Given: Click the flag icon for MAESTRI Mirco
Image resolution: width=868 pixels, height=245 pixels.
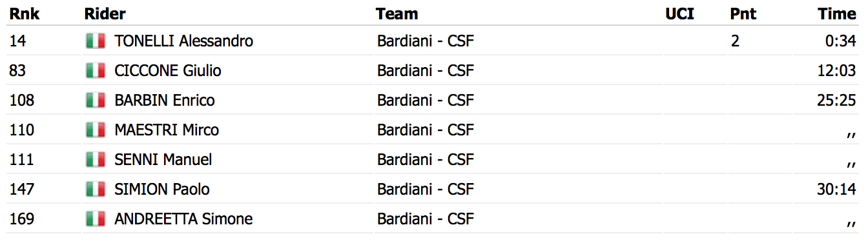Looking at the screenshot, I should 96,130.
